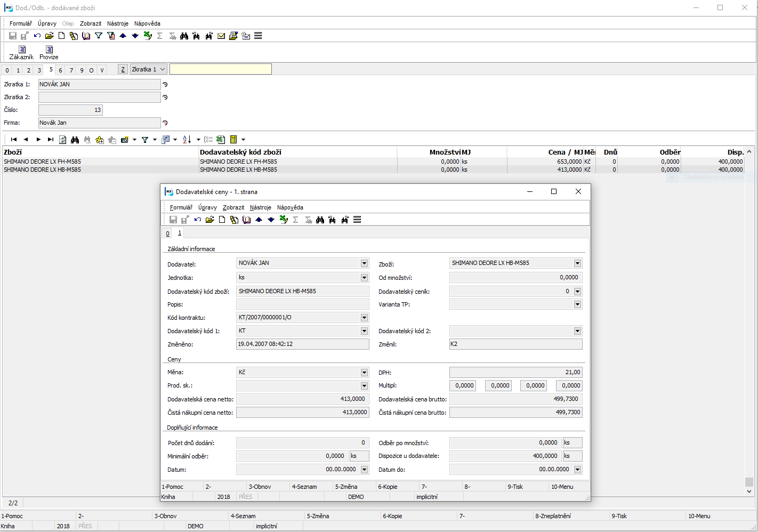The width and height of the screenshot is (758, 532).
Task: Expand the Kód kontraktu dropdown
Action: [364, 318]
